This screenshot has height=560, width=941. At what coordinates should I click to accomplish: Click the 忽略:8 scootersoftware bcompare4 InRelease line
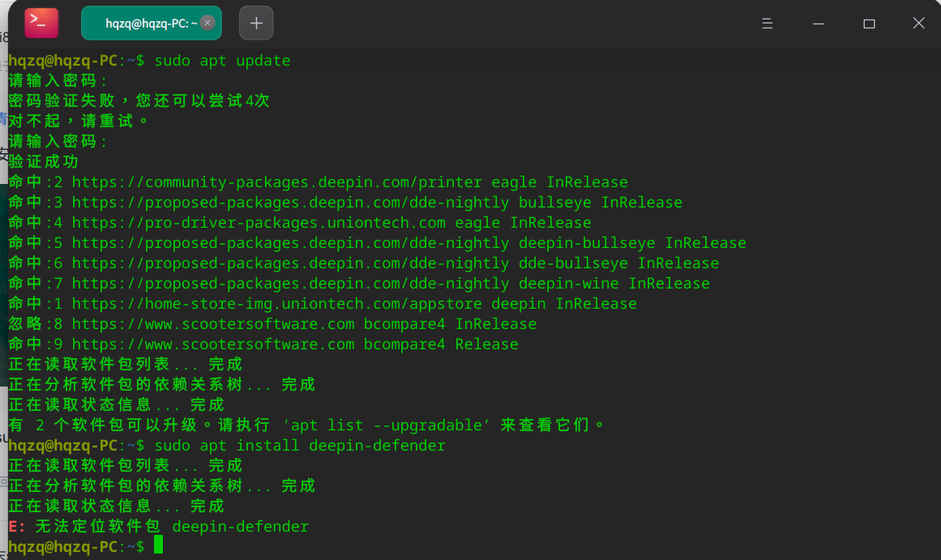272,324
